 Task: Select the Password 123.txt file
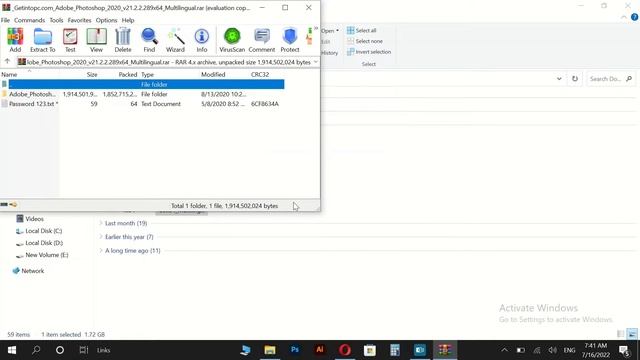coord(33,104)
